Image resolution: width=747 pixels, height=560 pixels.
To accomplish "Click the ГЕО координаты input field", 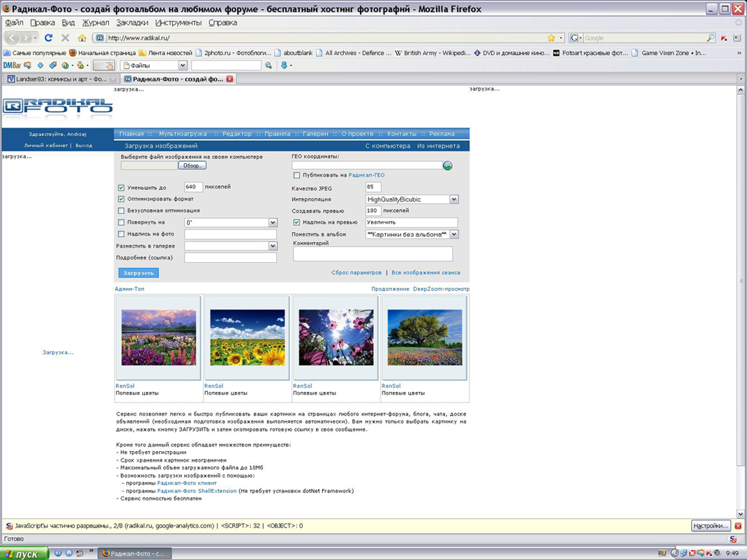I will (x=368, y=165).
